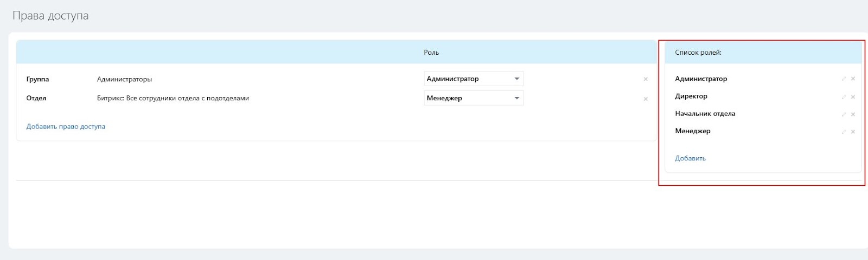Edit the Администратор role with pencil icon

click(844, 79)
